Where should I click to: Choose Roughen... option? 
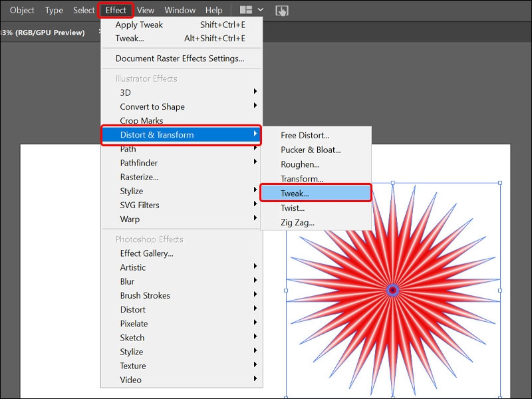pyautogui.click(x=316, y=164)
